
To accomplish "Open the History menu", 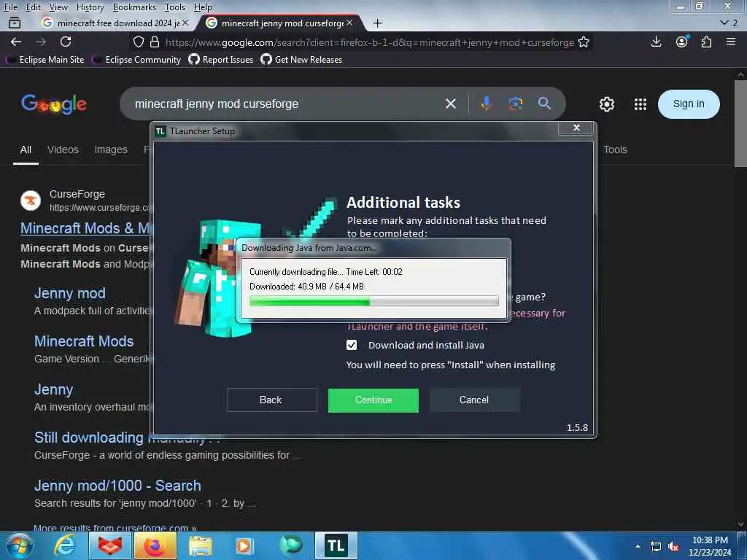I will pos(90,7).
